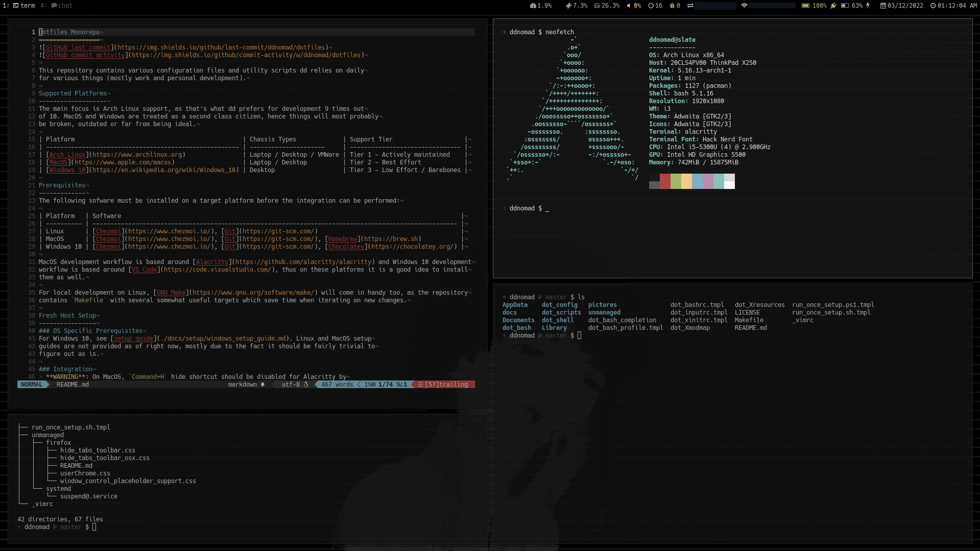Screen dimensions: 980x551
Task: Switch to workspace 4 chat
Action: pos(57,6)
